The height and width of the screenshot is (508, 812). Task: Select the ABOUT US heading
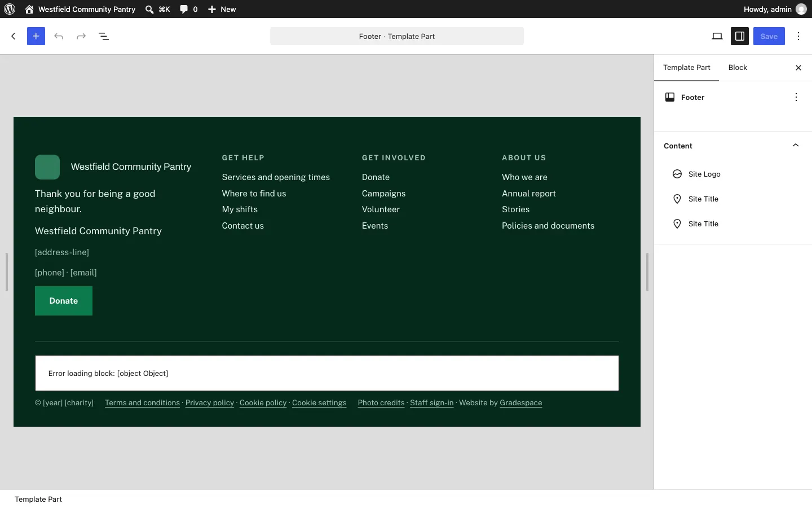click(x=524, y=158)
